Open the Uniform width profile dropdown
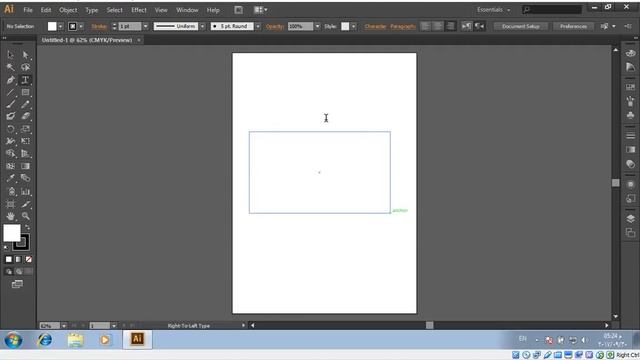 (x=202, y=27)
